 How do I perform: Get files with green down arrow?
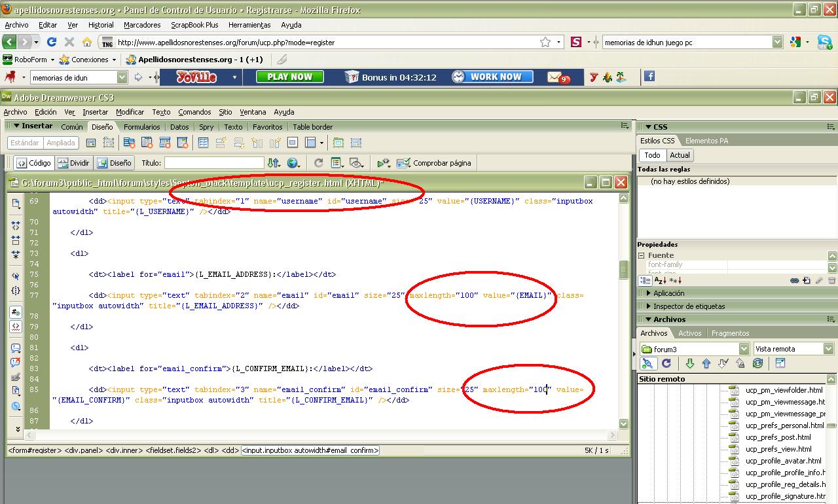click(x=689, y=363)
